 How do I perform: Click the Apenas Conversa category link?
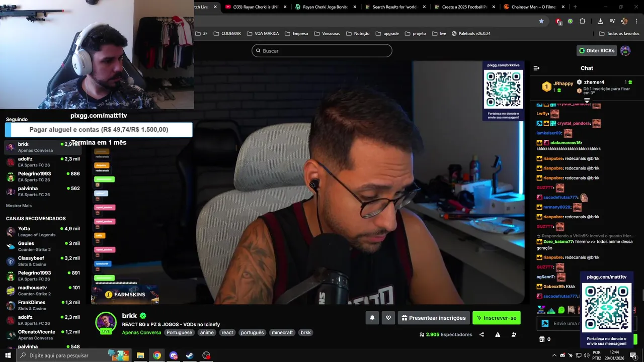tap(141, 332)
